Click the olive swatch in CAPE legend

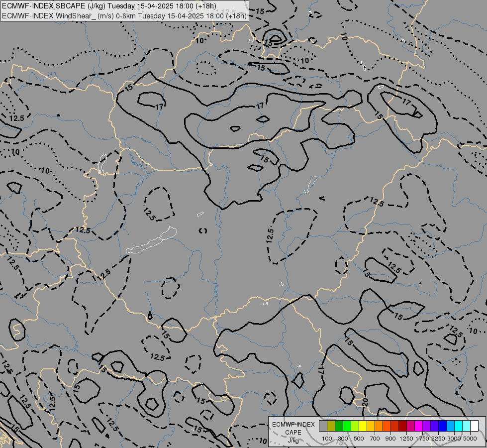(331, 426)
